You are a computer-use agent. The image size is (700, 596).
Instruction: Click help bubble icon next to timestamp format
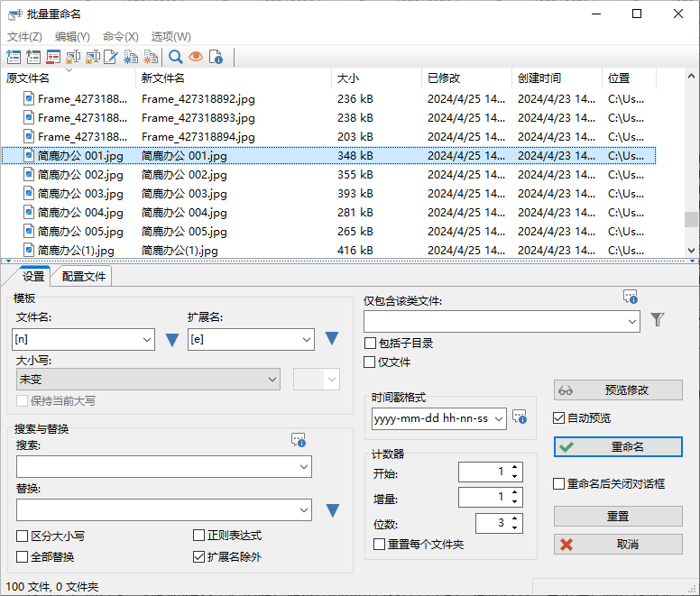tap(520, 417)
